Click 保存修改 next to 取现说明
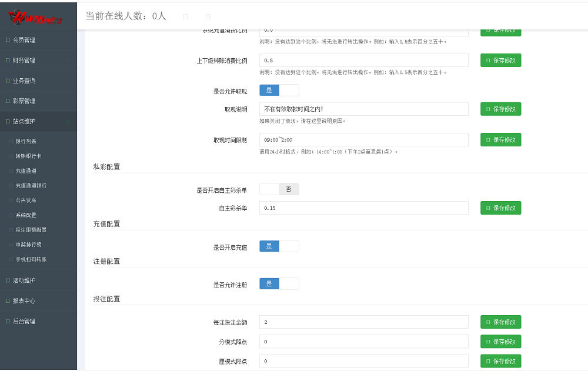Image resolution: width=588 pixels, height=371 pixels. (500, 109)
